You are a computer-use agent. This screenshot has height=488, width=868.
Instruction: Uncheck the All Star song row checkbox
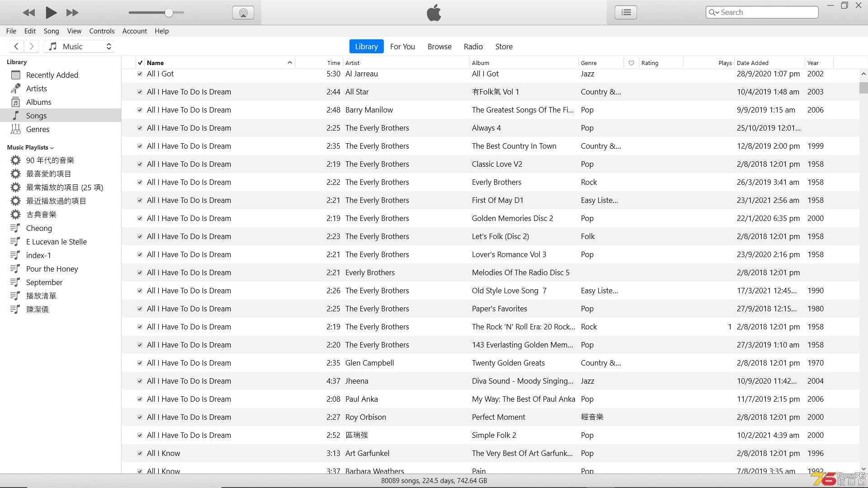(x=140, y=92)
